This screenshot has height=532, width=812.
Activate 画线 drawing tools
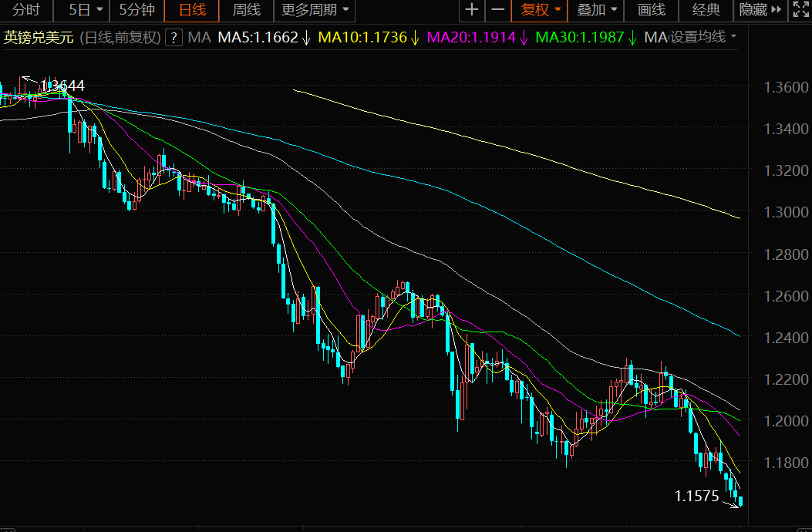(652, 10)
